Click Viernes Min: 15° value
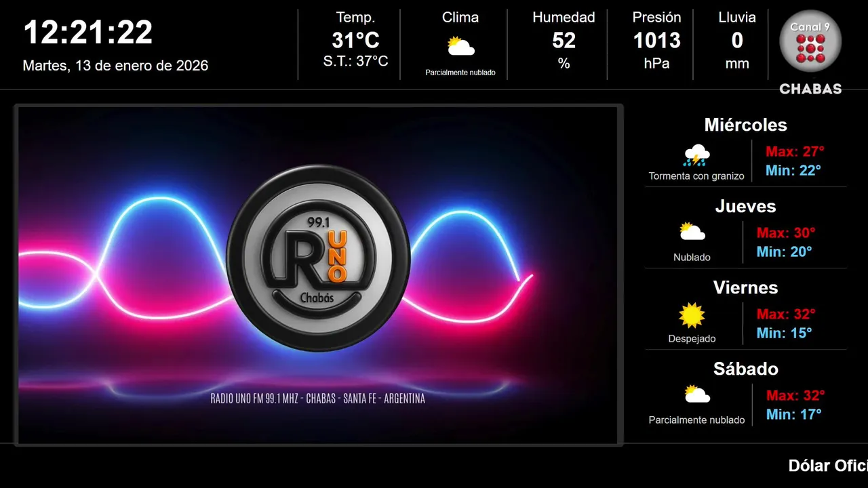The height and width of the screenshot is (488, 868). (x=785, y=333)
